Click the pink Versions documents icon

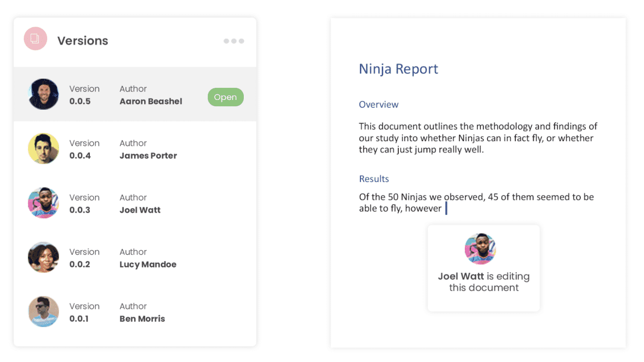click(x=35, y=39)
